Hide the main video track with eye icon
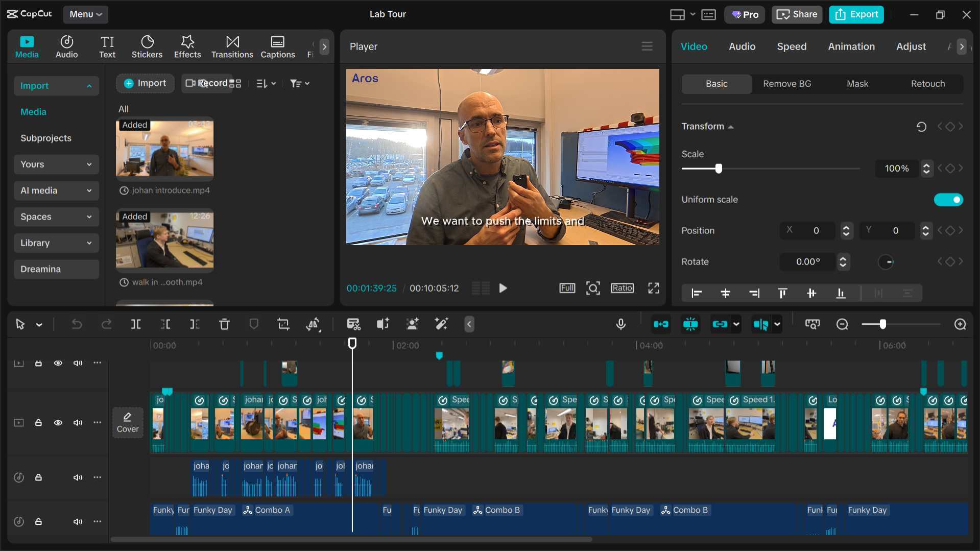Viewport: 980px width, 551px height. (x=58, y=423)
